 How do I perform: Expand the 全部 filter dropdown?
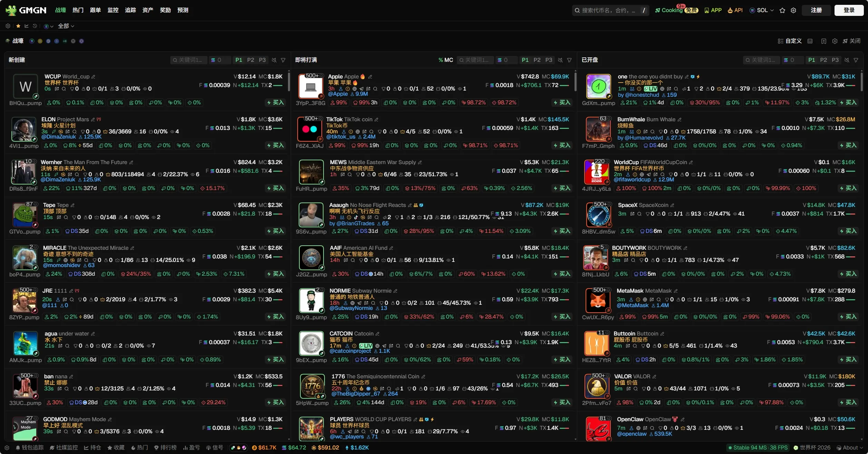66,26
